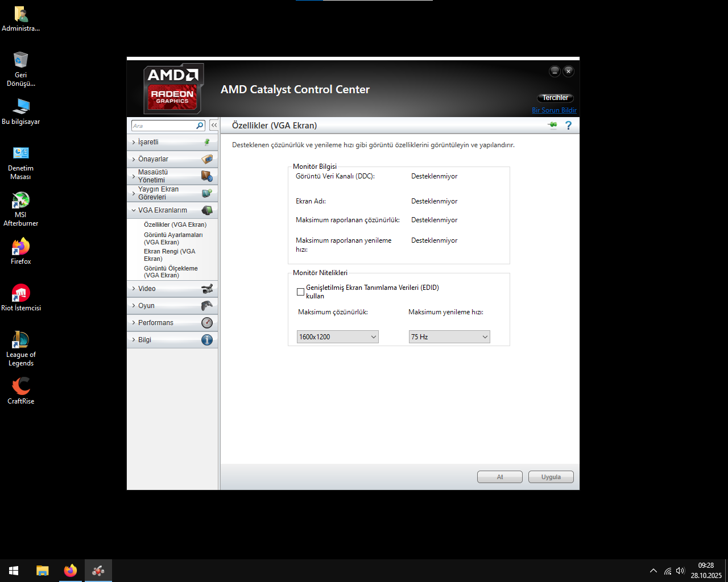The height and width of the screenshot is (582, 728).
Task: Expand the Oyun section chevron
Action: click(134, 306)
